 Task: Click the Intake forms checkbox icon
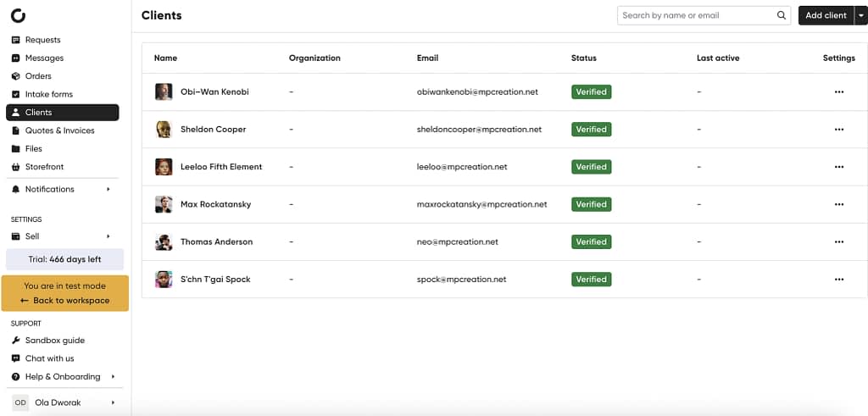pyautogui.click(x=15, y=95)
